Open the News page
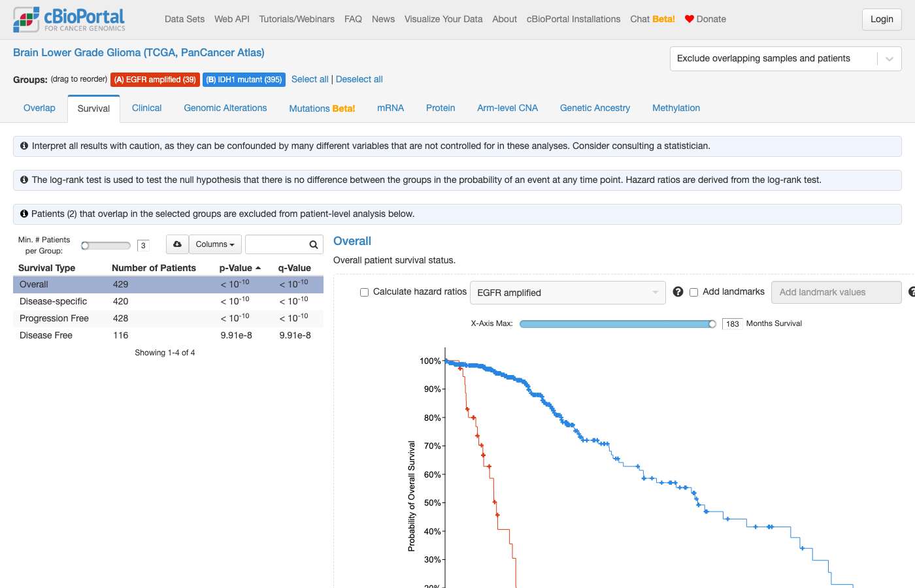This screenshot has height=588, width=915. coord(383,19)
